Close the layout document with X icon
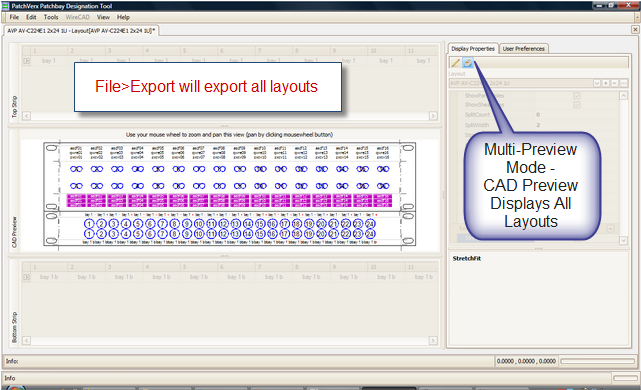Viewport: 641px width, 390px height. 635,29
